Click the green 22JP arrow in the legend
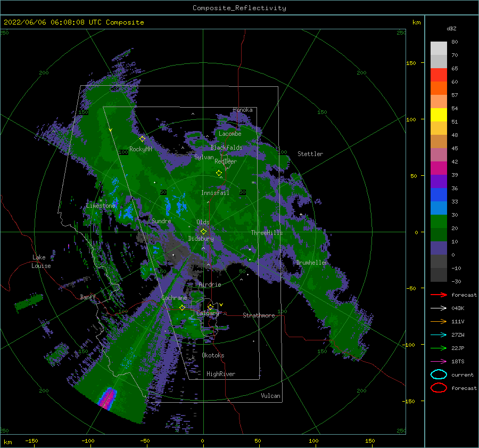This screenshot has height=448, width=479. [439, 348]
